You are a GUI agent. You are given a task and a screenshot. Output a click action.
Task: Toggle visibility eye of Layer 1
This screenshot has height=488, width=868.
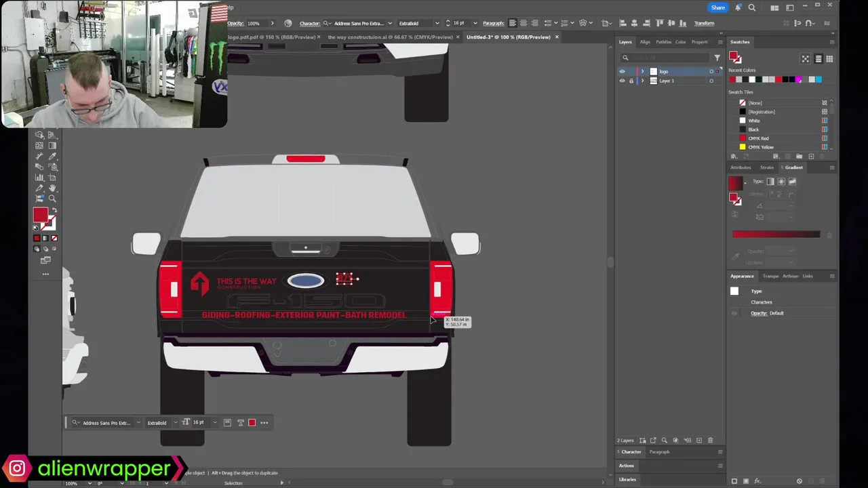(622, 81)
